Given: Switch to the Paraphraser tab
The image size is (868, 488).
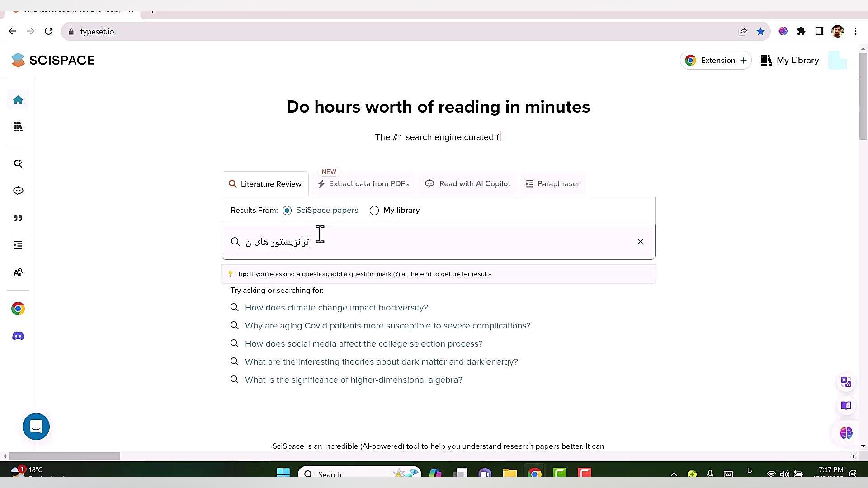Looking at the screenshot, I should tap(552, 184).
